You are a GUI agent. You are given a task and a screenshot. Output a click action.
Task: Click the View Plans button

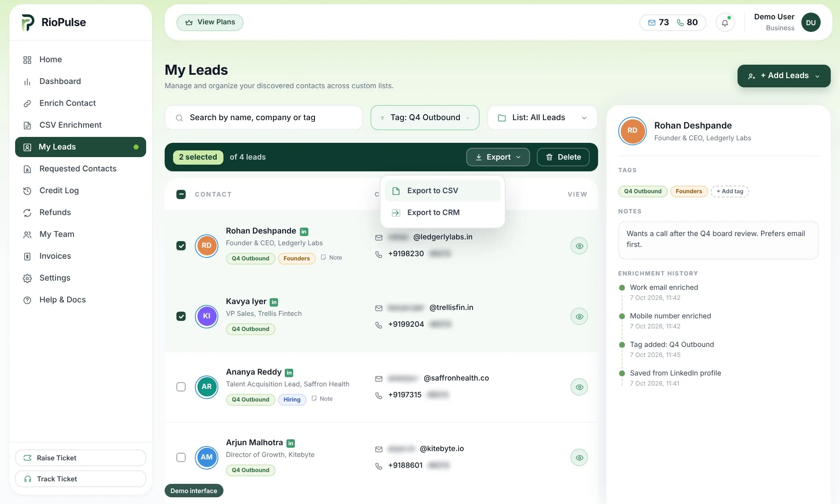coord(210,22)
